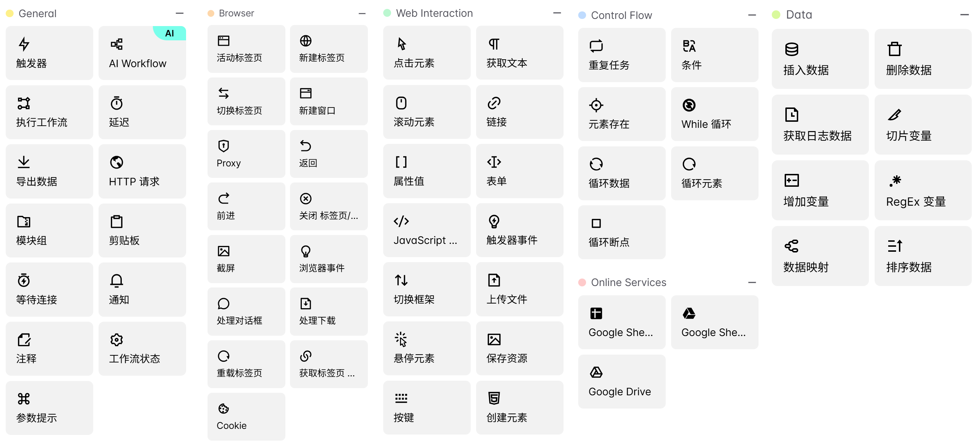980x446 pixels.
Task: Click the 插入数据 database block
Action: pos(820,59)
